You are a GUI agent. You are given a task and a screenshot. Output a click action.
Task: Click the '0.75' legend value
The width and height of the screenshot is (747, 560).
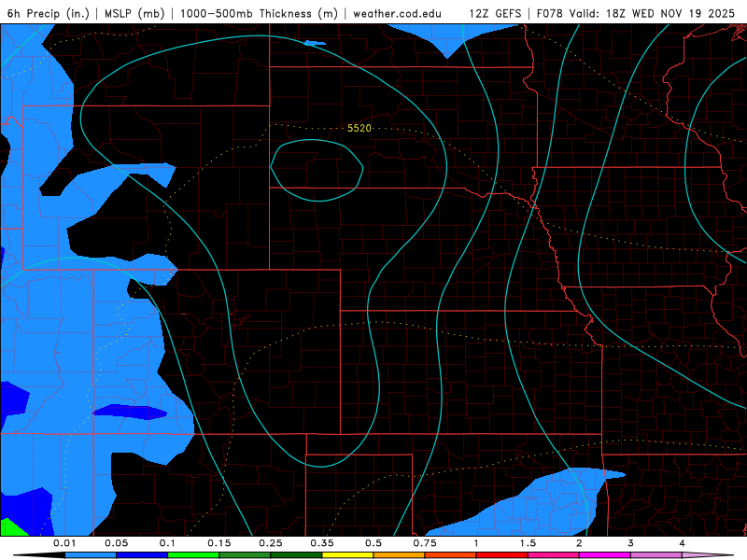tap(425, 543)
